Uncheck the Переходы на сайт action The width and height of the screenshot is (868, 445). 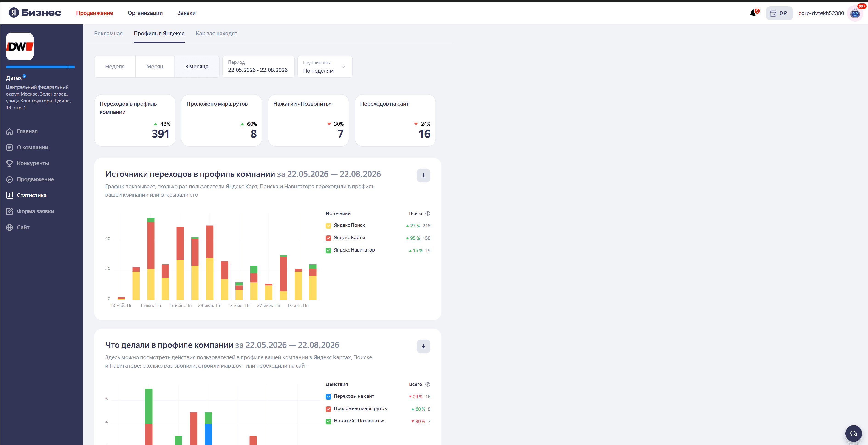328,397
